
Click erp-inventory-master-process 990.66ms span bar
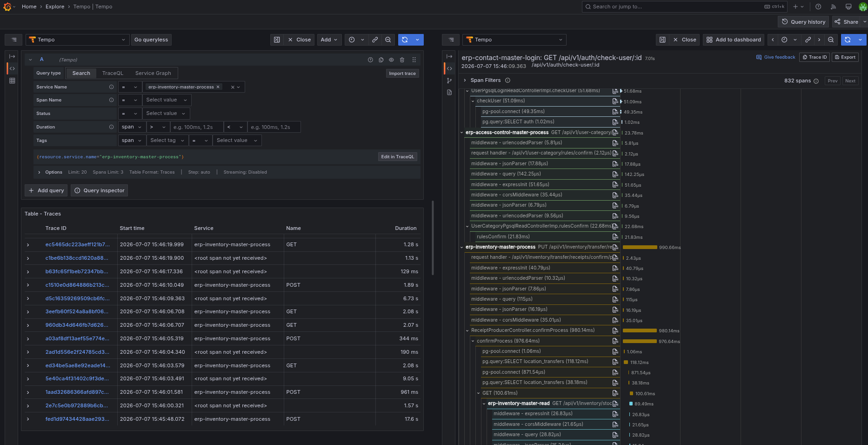click(640, 247)
